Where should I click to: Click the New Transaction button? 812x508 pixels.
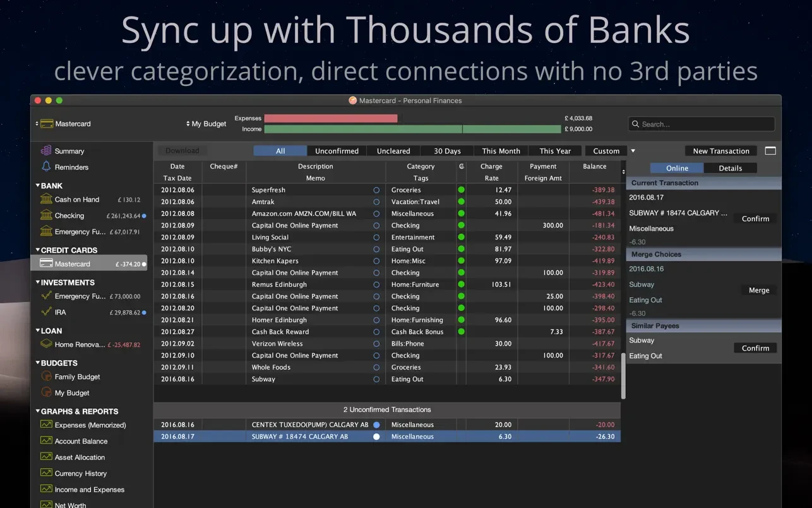720,151
